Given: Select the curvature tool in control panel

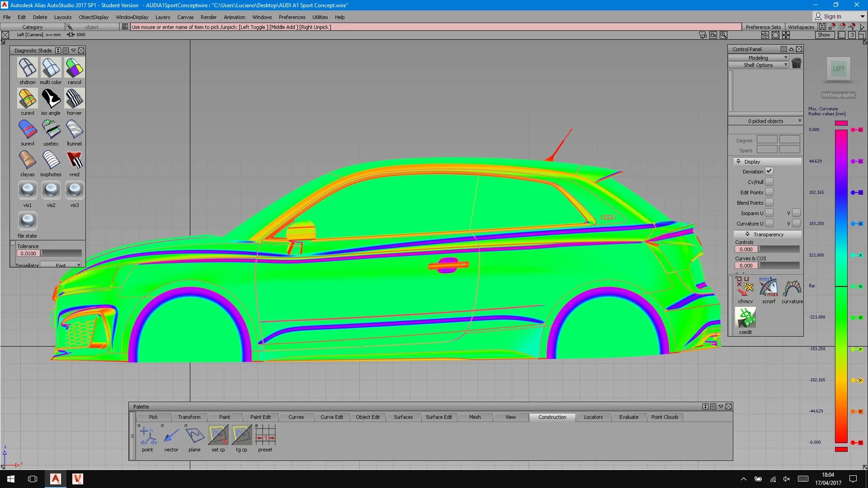Looking at the screenshot, I should (x=792, y=288).
